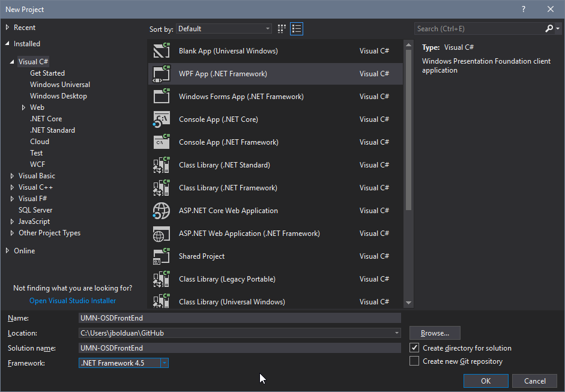Select Windows Universal category
Image resolution: width=565 pixels, height=392 pixels.
tap(60, 84)
